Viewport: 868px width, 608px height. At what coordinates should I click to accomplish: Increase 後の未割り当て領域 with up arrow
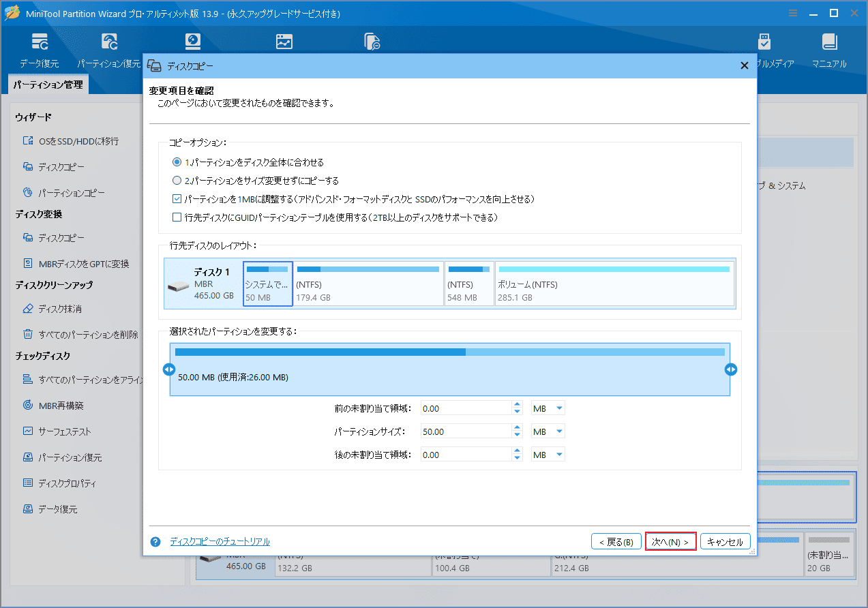click(x=518, y=451)
